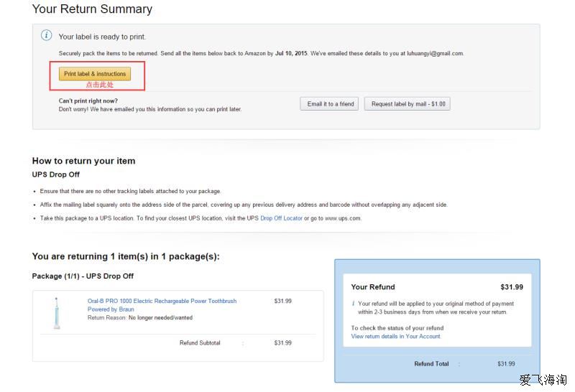Image resolution: width=575 pixels, height=392 pixels.
Task: Click the Package (1/1) - UPS Drop Off heading
Action: click(x=83, y=276)
